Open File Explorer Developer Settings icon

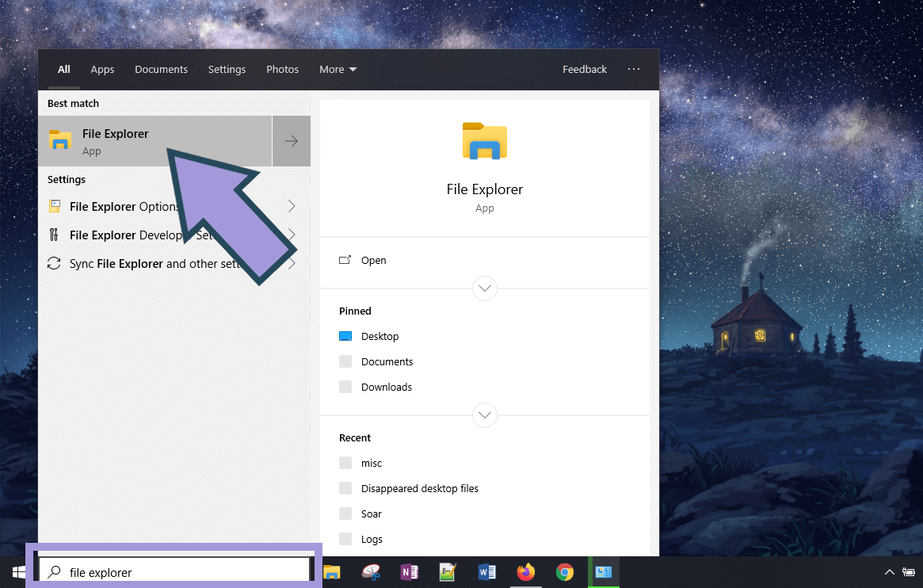54,235
